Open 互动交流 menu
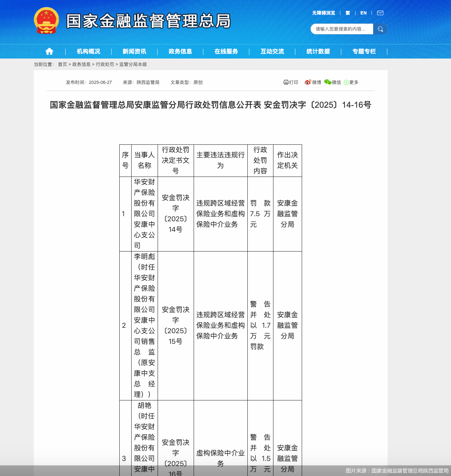 pos(272,51)
